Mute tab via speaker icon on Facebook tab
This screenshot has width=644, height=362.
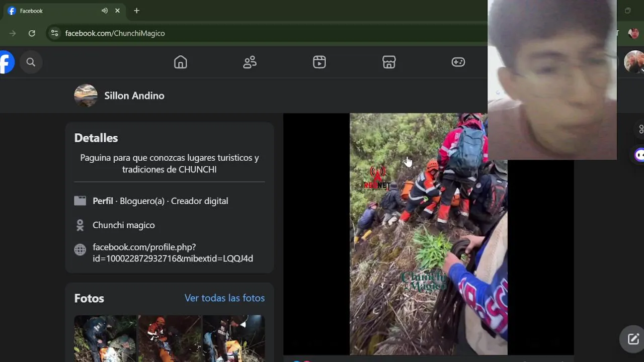coord(105,11)
